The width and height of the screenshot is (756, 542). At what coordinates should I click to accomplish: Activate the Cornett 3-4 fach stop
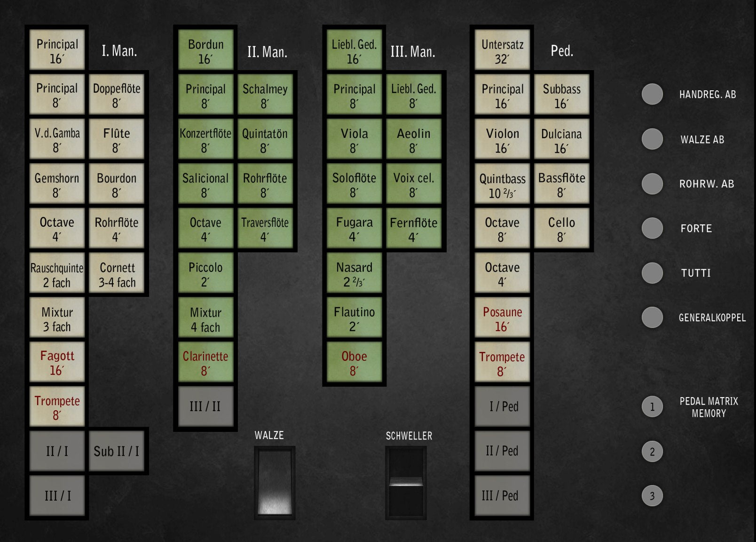point(117,274)
